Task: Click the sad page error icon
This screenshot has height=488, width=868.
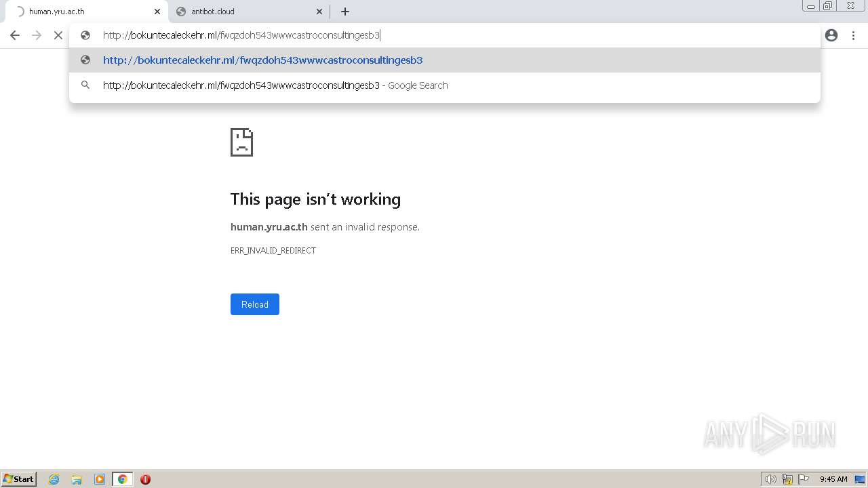Action: (242, 142)
